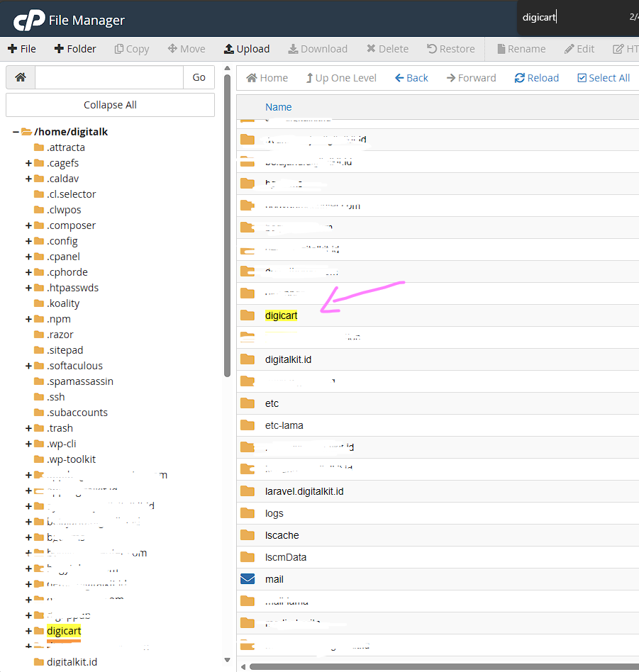Click the mail envelope icon in list

pos(248,579)
